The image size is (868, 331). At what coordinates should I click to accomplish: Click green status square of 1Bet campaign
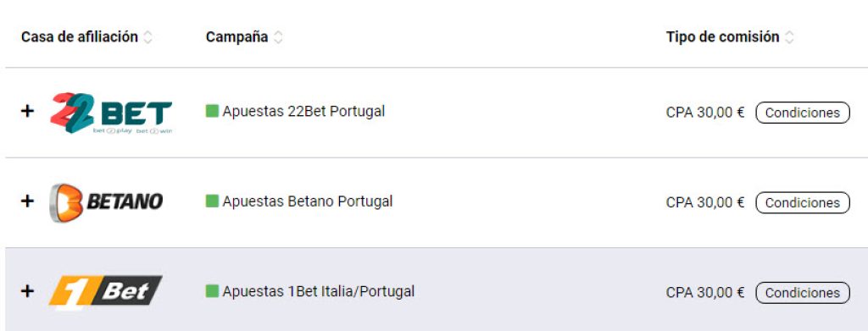[212, 291]
